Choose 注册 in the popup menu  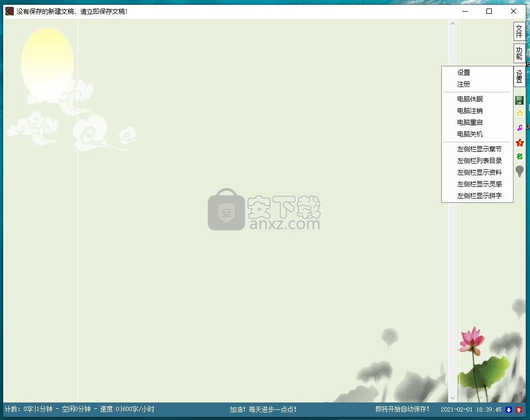click(x=464, y=84)
